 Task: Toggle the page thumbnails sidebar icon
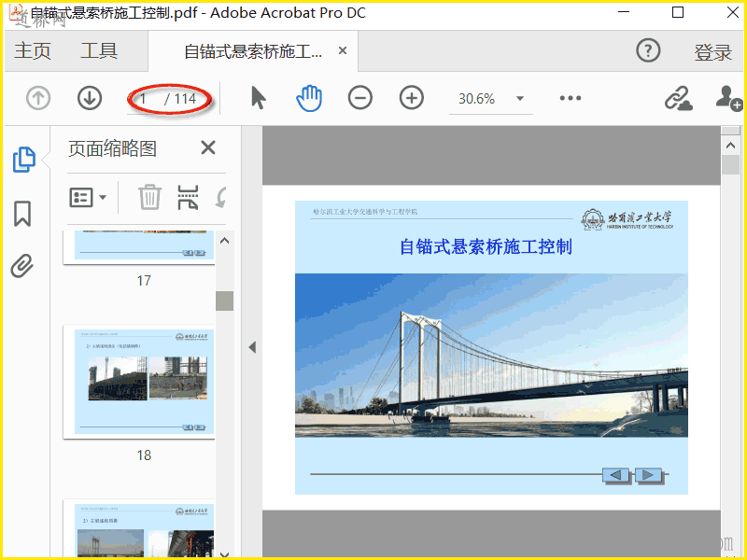(23, 160)
